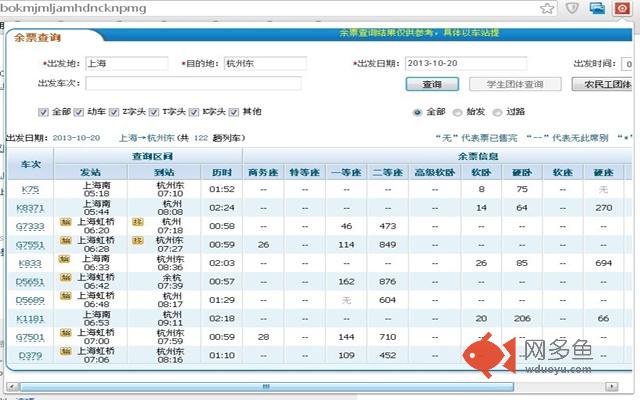Click the origin-station badge in K833 row
Image resolution: width=640 pixels, height=400 pixels.
[x=66, y=259]
